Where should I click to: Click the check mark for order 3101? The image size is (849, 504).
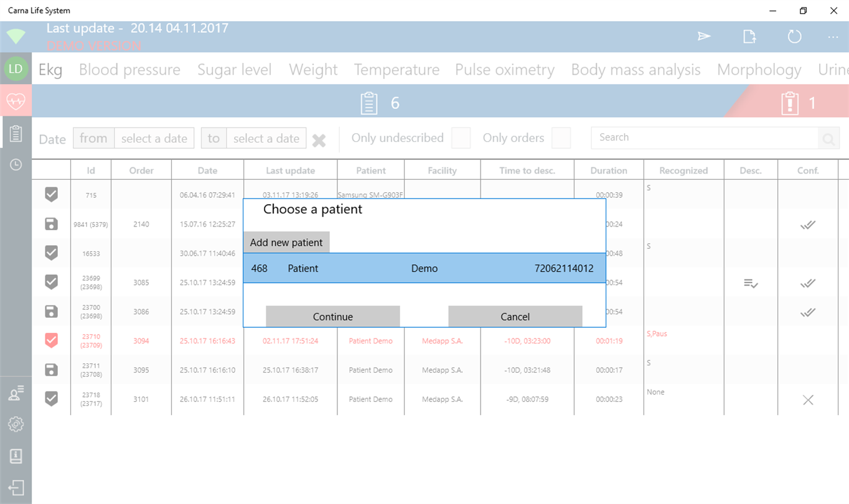click(x=52, y=399)
